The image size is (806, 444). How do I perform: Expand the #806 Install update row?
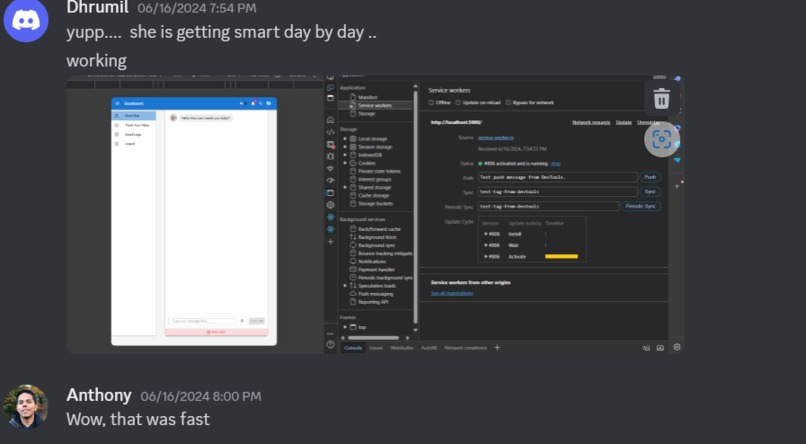pos(486,234)
